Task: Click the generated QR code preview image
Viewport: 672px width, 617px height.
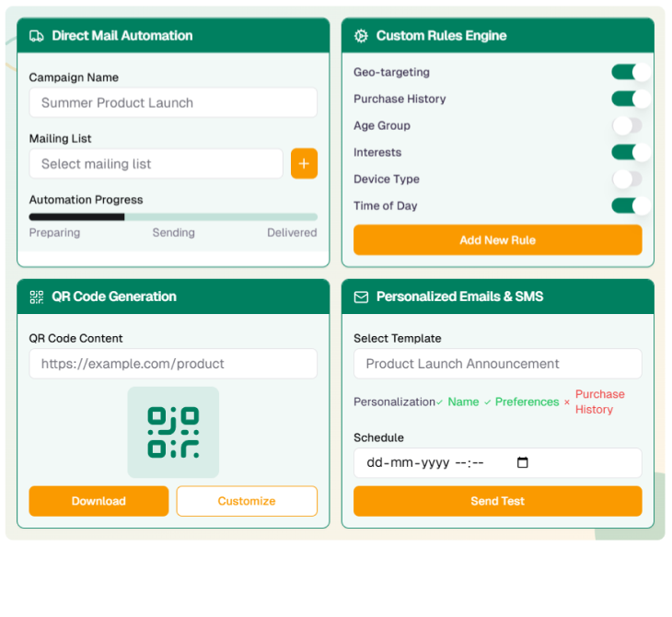Action: point(173,432)
